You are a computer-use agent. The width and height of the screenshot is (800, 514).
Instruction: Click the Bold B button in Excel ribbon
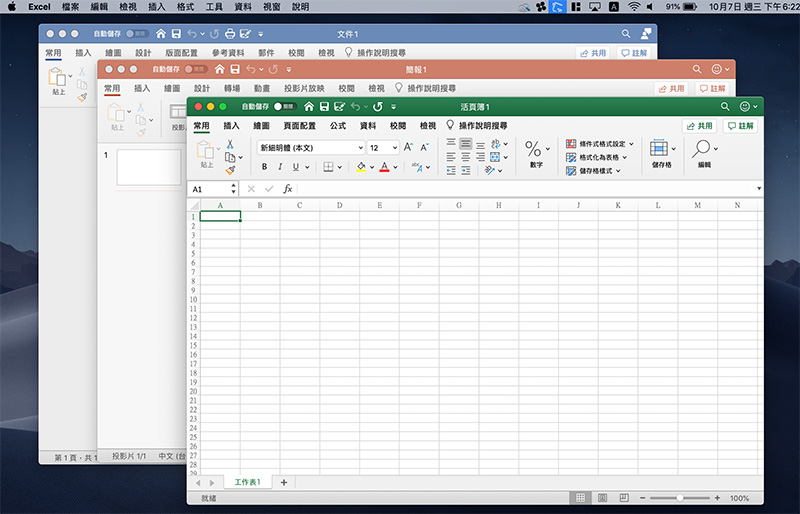tap(264, 167)
